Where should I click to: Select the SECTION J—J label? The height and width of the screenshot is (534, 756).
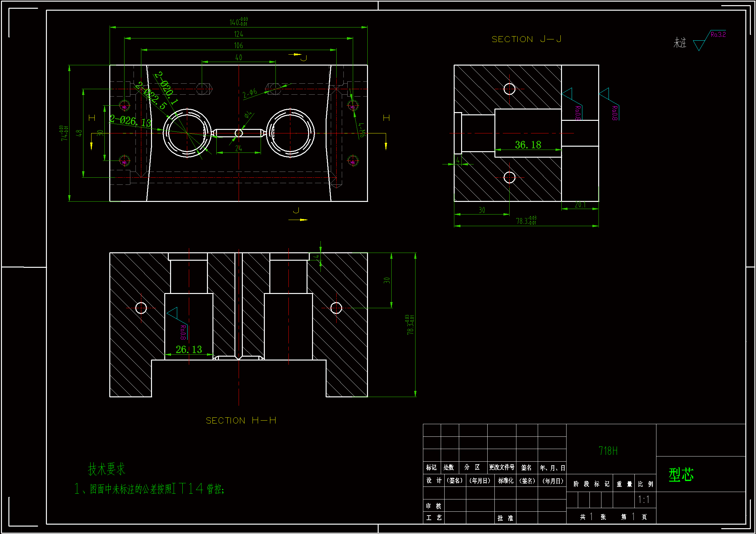click(x=526, y=39)
